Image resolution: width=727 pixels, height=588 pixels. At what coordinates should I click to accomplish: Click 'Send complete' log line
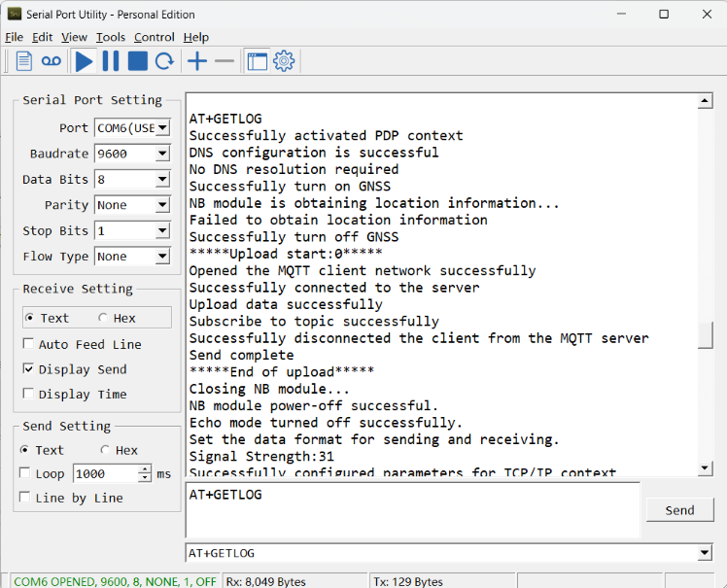[242, 355]
